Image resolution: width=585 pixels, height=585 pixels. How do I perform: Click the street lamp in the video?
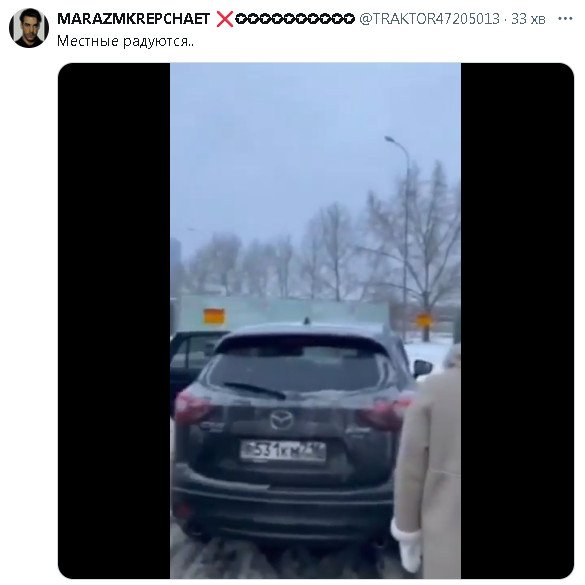coord(401,239)
